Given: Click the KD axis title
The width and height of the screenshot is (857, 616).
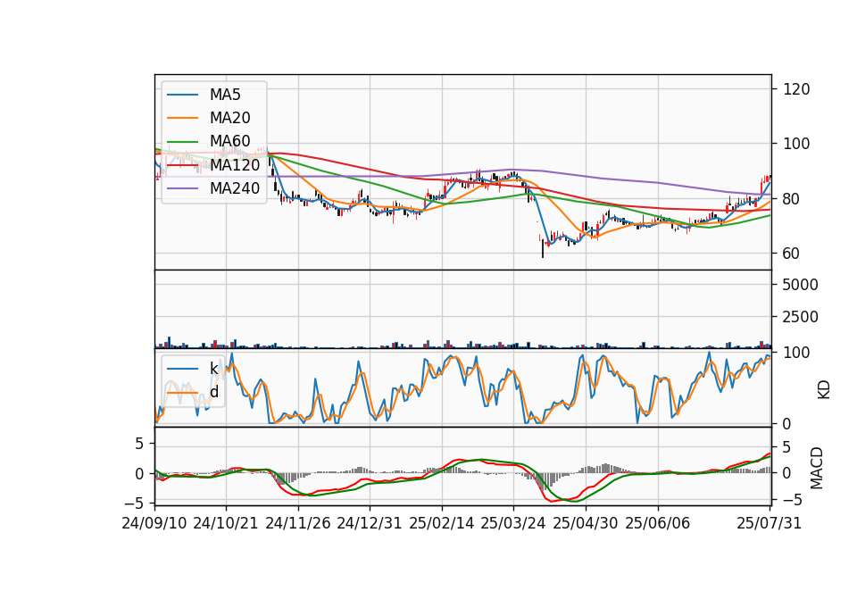Looking at the screenshot, I should [x=824, y=390].
